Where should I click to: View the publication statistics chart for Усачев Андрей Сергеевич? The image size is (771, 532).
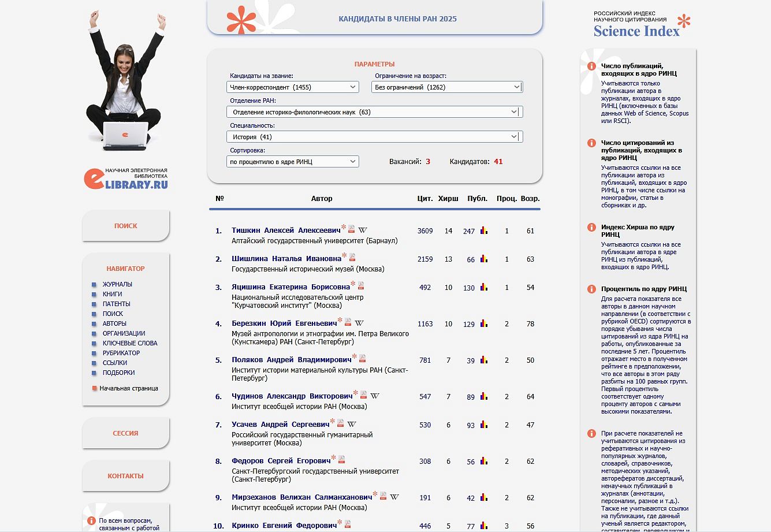[484, 424]
